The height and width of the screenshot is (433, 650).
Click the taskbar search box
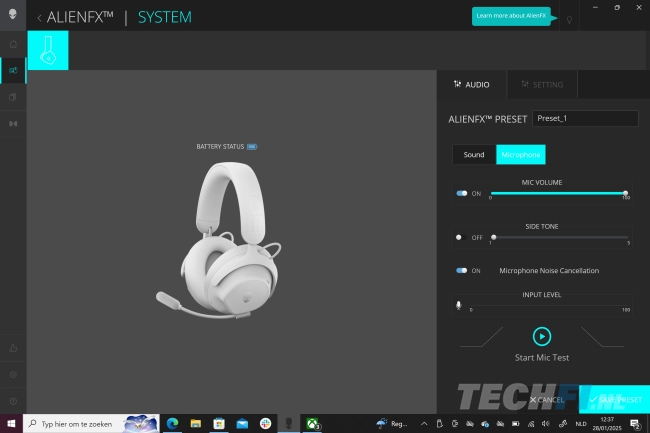pyautogui.click(x=91, y=423)
